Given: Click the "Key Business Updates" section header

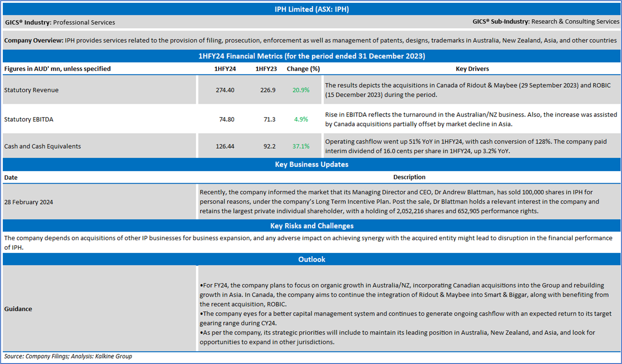Looking at the screenshot, I should click(x=311, y=164).
